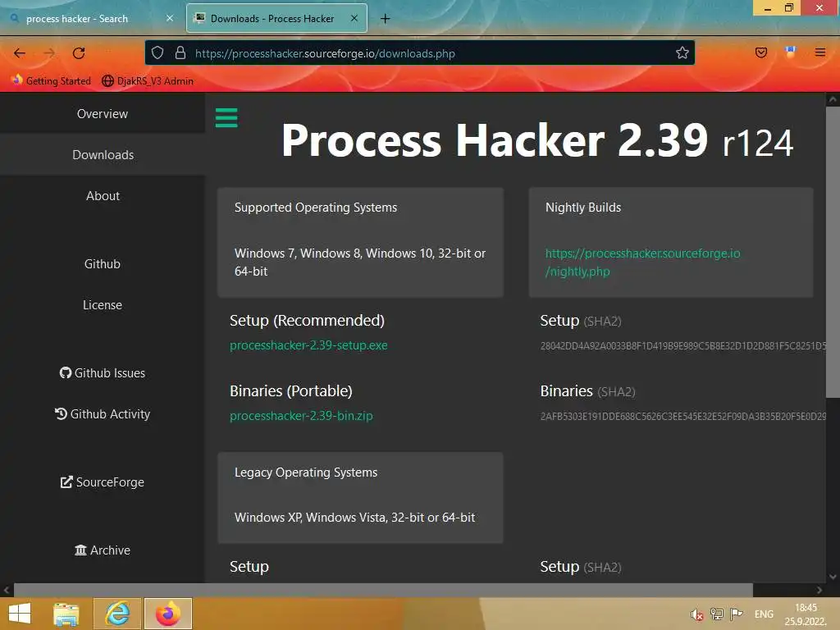Click the 'Setup (Recommended)' heading
This screenshot has height=630, width=840.
pyautogui.click(x=307, y=321)
